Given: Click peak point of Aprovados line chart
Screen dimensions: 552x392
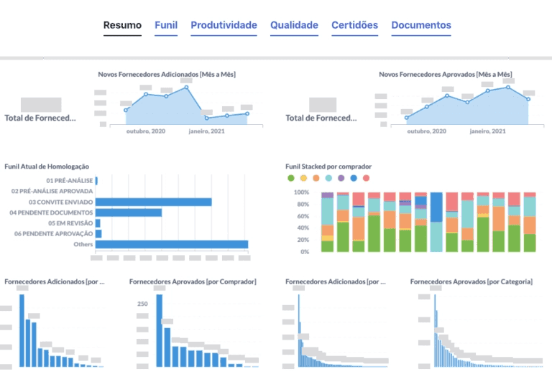Looking at the screenshot, I should click(x=508, y=87).
